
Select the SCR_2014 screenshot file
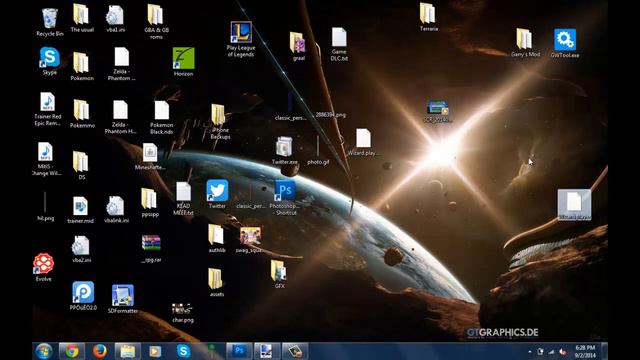(x=438, y=111)
